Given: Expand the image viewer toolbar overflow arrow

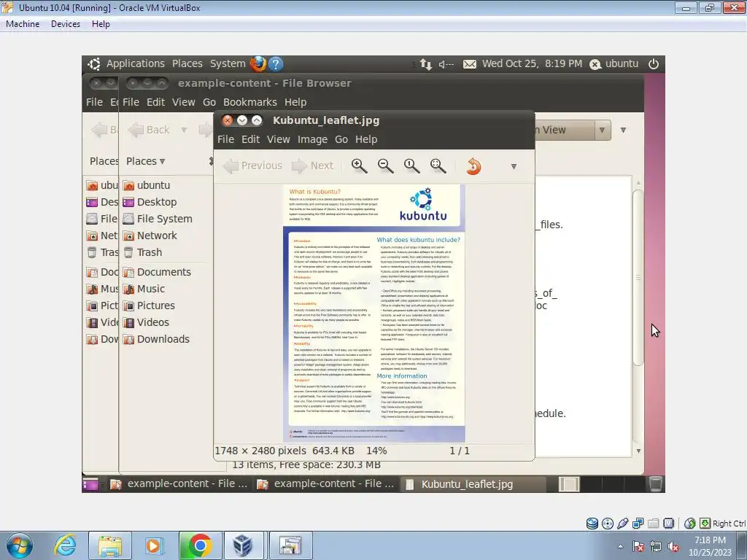Looking at the screenshot, I should click(x=514, y=166).
